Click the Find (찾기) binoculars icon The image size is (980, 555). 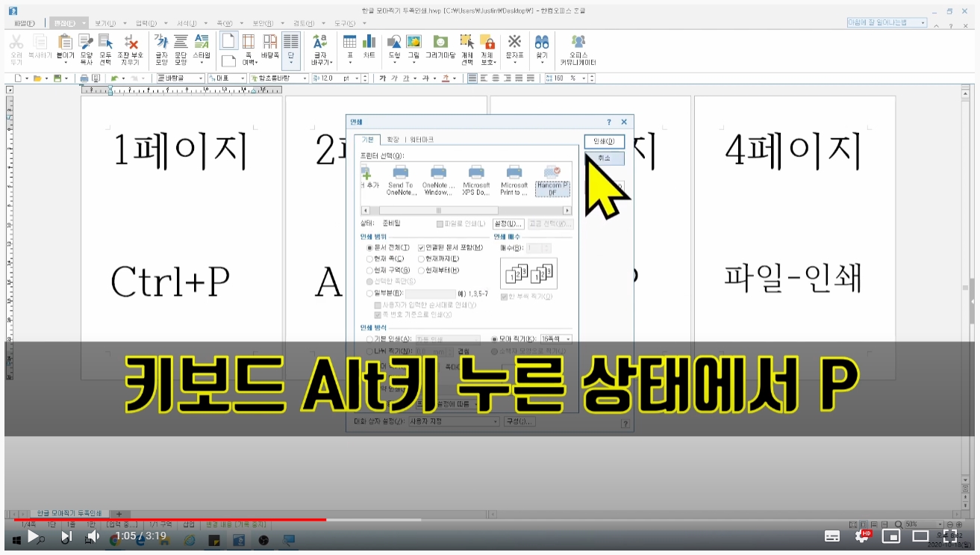(x=542, y=46)
